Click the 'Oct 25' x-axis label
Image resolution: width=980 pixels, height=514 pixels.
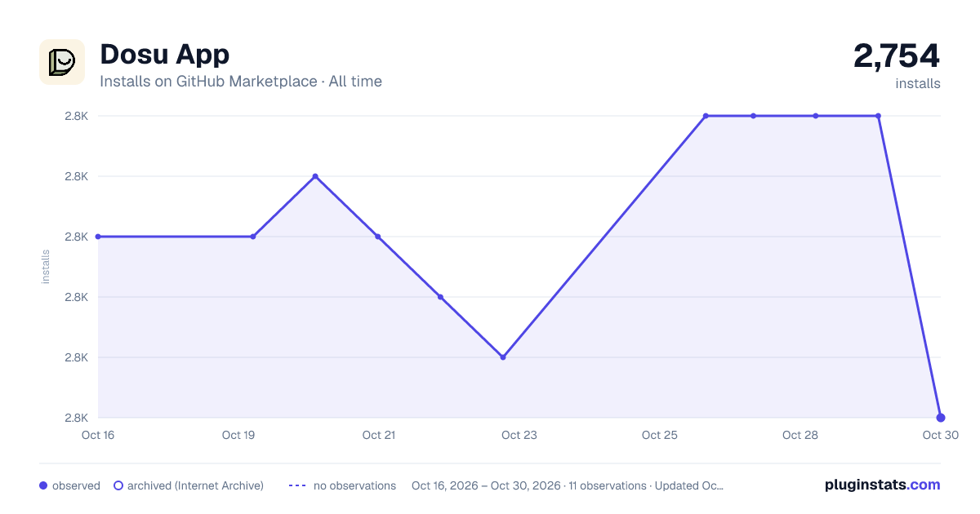point(660,435)
